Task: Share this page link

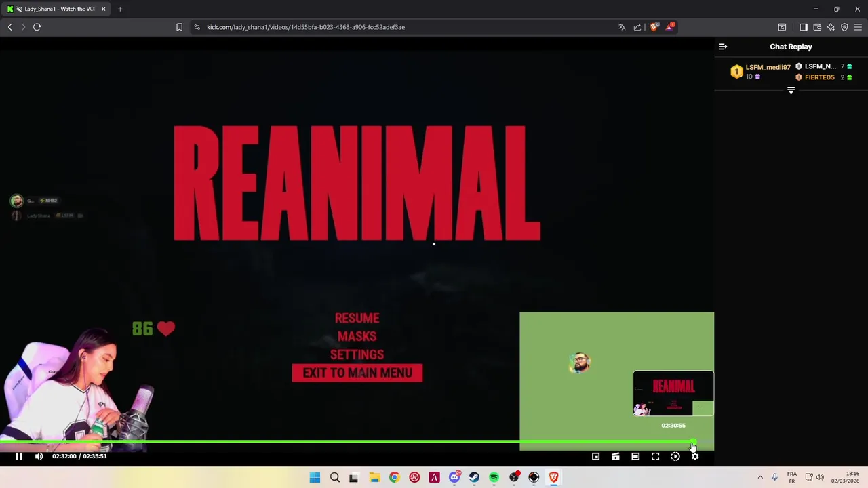Action: point(637,27)
